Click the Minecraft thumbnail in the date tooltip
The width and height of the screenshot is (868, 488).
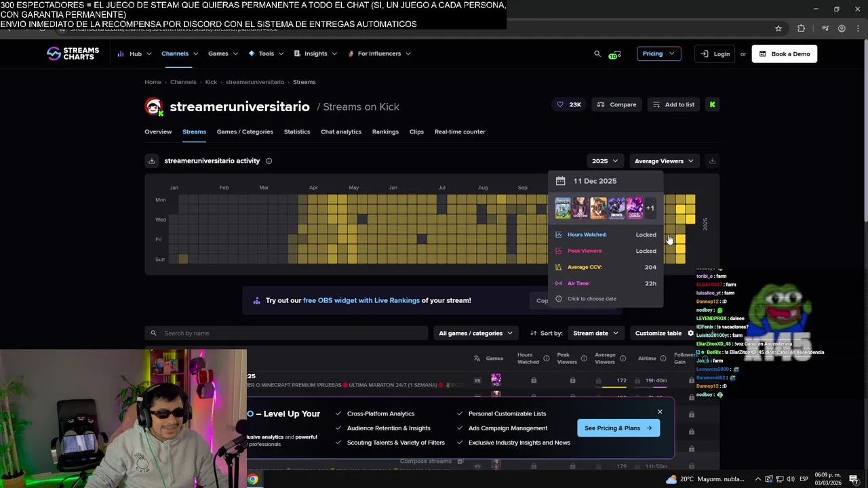[563, 208]
